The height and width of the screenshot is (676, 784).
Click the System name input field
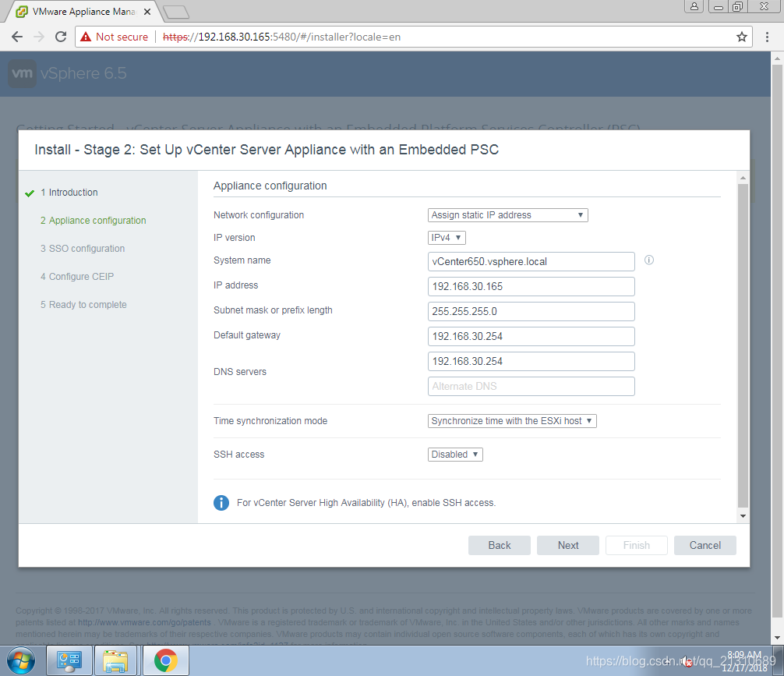point(531,262)
